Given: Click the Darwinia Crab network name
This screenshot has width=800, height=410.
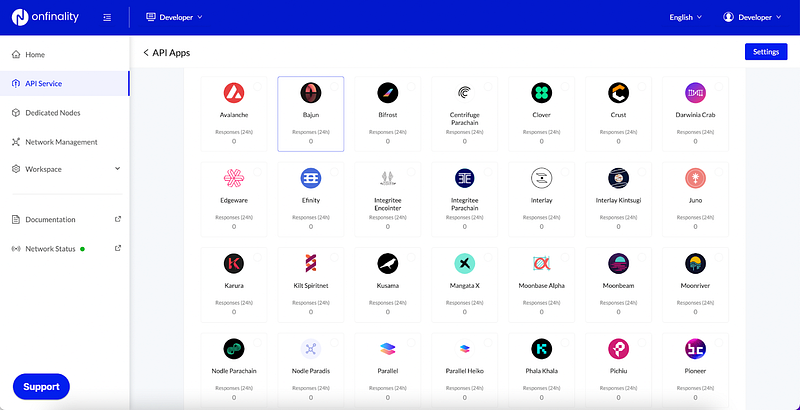Looking at the screenshot, I should 695,115.
